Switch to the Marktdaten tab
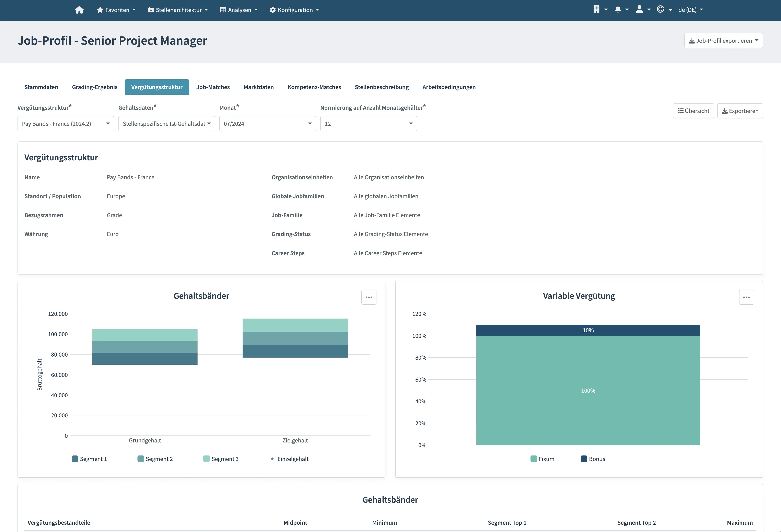Viewport: 781px width, 532px height. [x=258, y=87]
